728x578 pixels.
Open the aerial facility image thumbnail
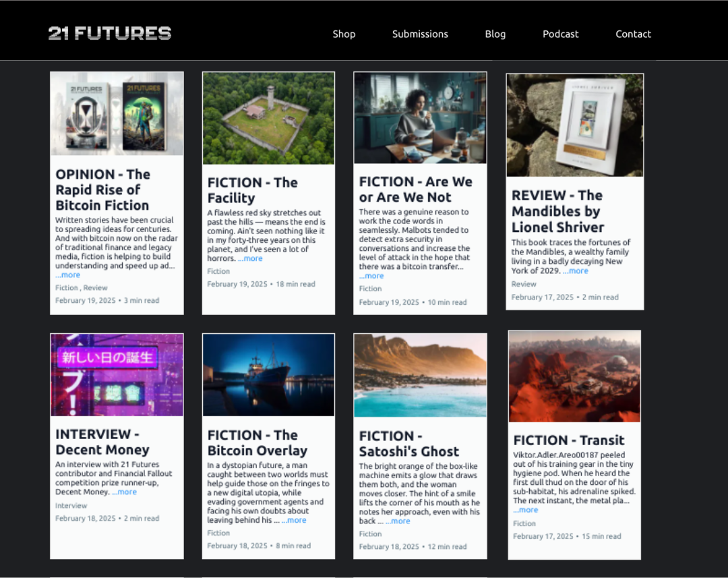(x=268, y=117)
